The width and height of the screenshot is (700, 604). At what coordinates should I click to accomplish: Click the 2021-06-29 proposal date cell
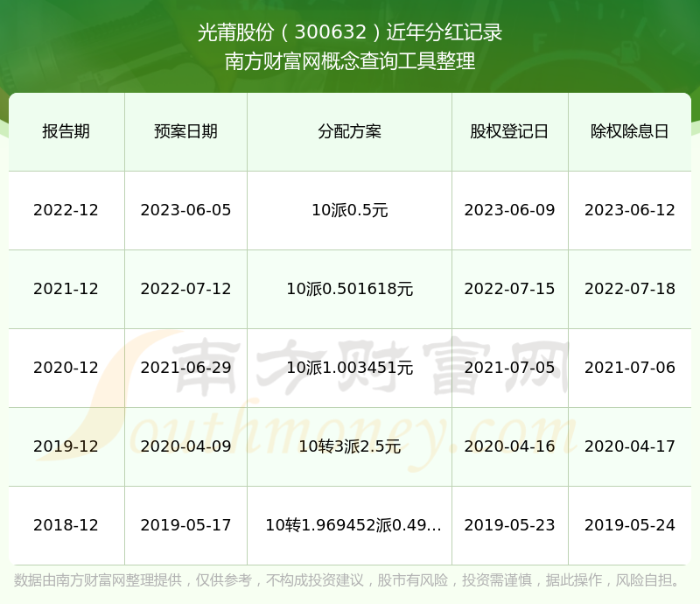tap(185, 368)
